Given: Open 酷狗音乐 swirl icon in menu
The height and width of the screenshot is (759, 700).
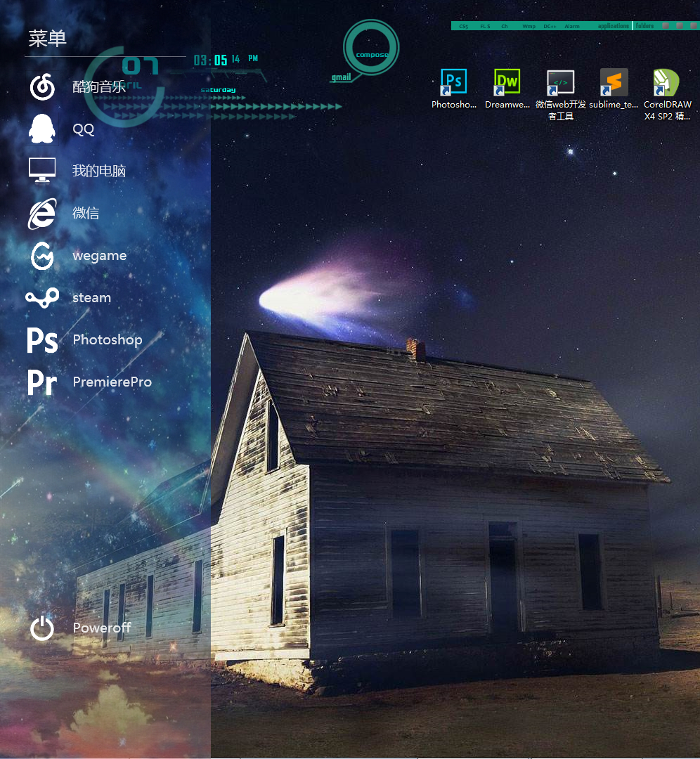Looking at the screenshot, I should pyautogui.click(x=42, y=87).
